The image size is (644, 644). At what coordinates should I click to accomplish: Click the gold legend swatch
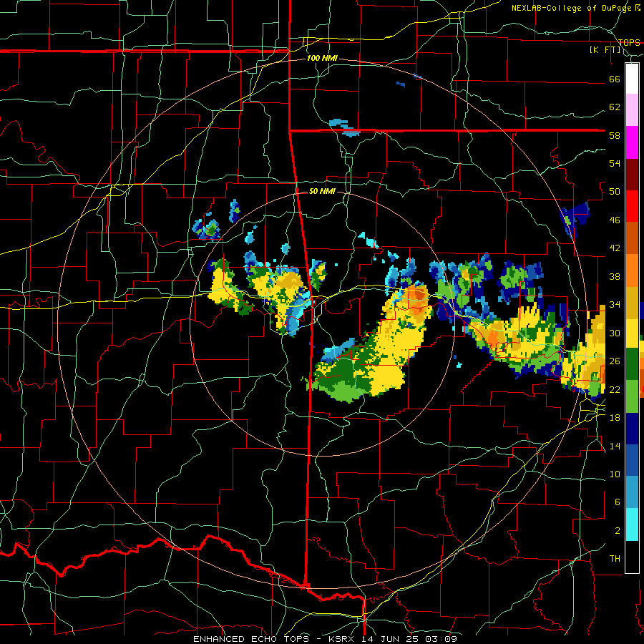pyautogui.click(x=632, y=303)
